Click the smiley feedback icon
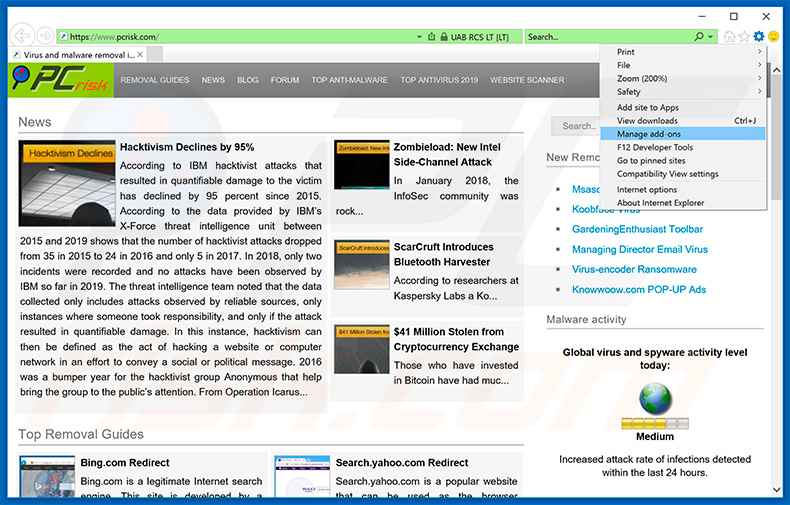 (774, 36)
